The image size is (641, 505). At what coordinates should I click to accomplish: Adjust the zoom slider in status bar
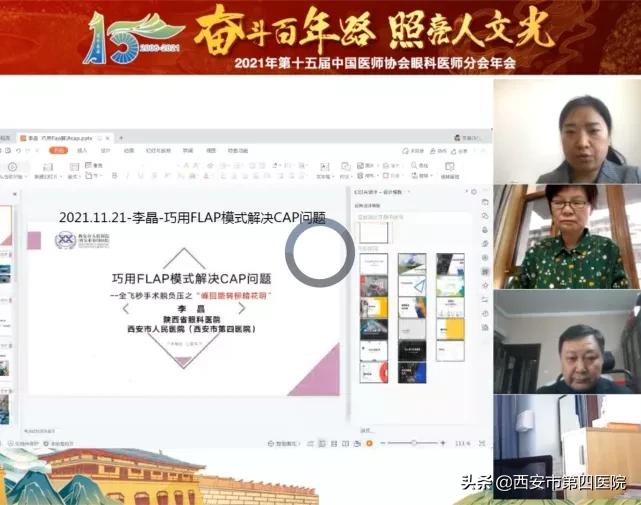(413, 443)
